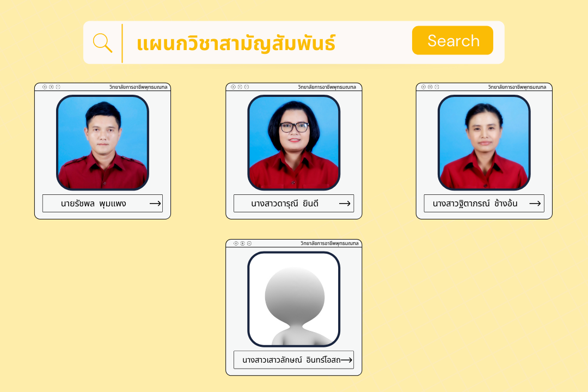This screenshot has width=588, height=392.
Task: Click the yellow Search button
Action: [452, 40]
